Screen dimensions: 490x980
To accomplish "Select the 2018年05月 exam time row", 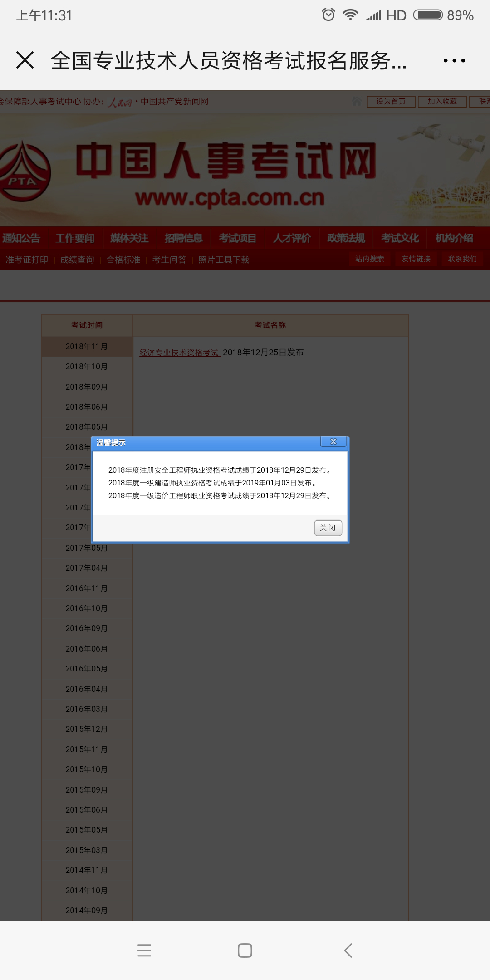I will pos(87,427).
